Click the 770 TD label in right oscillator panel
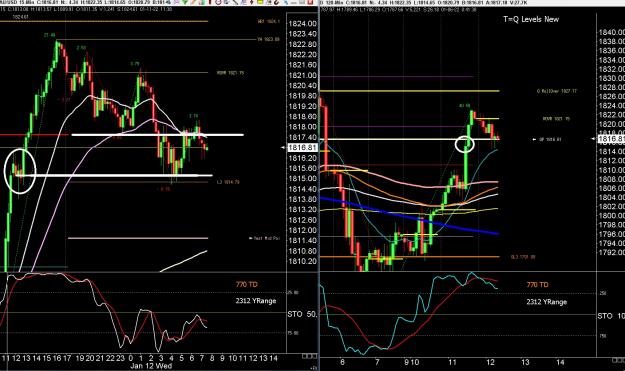Viewport: 625px width, 371px height. (x=537, y=285)
